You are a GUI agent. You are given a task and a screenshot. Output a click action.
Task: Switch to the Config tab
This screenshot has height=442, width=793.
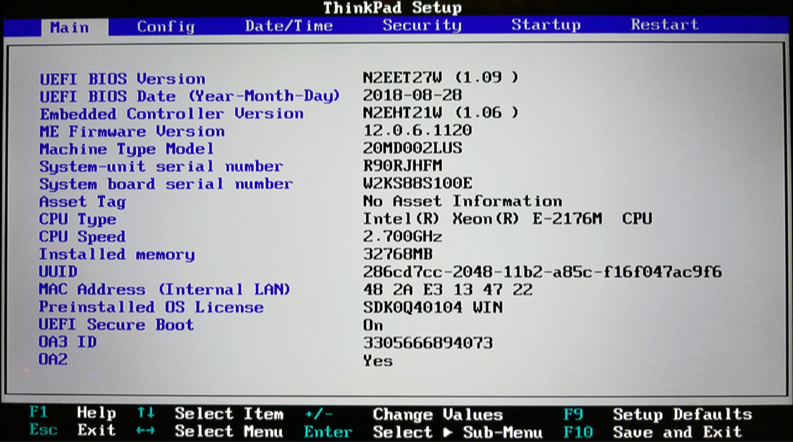point(165,26)
